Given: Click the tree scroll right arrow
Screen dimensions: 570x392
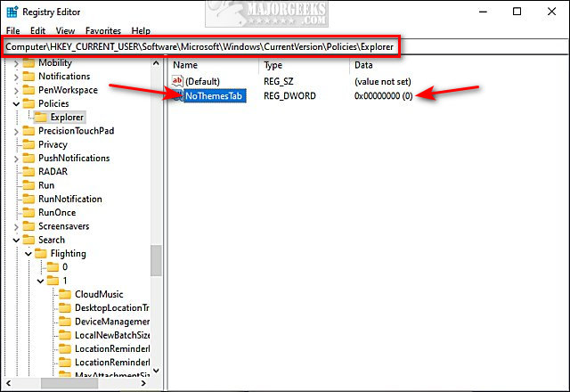Looking at the screenshot, I should point(143,383).
